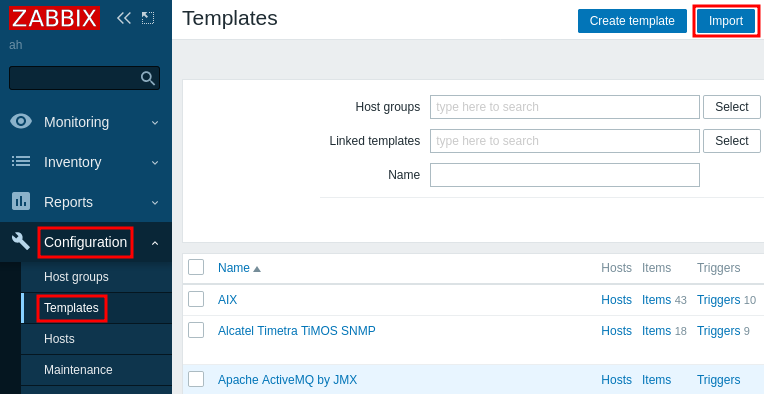Image resolution: width=764 pixels, height=394 pixels.
Task: Open Hosts link in AIX row
Action: (616, 300)
